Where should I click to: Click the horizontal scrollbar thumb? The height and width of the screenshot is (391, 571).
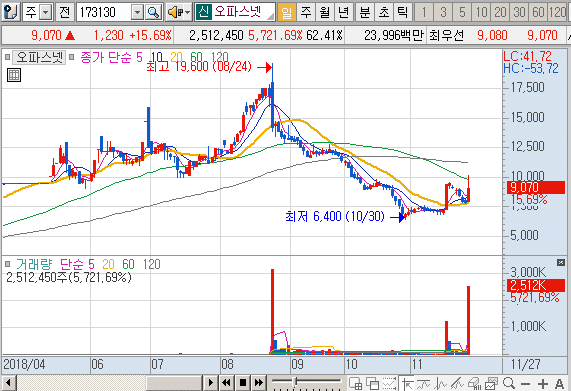click(x=174, y=383)
